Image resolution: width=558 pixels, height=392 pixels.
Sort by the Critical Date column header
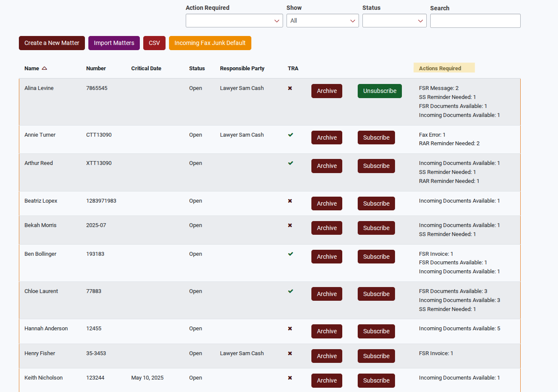click(x=146, y=69)
